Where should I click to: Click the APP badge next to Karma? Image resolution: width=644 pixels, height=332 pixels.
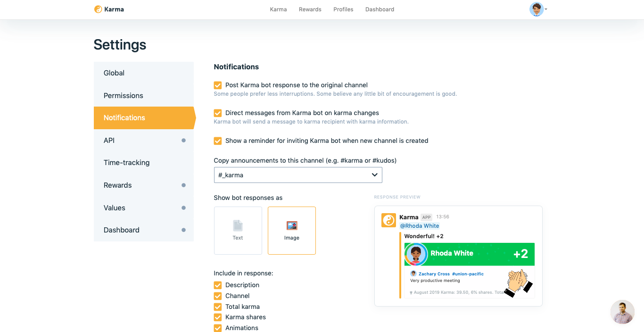click(x=427, y=217)
